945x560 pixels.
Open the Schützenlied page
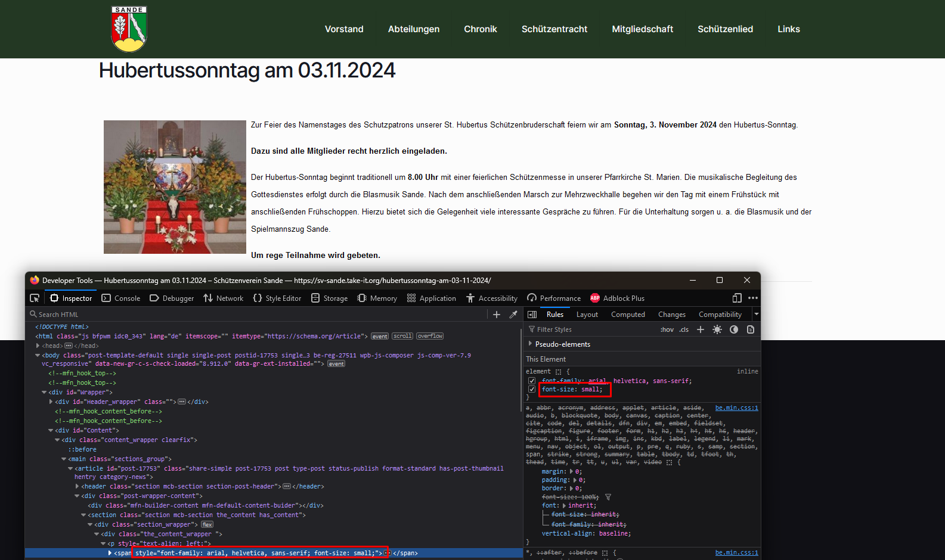point(726,29)
